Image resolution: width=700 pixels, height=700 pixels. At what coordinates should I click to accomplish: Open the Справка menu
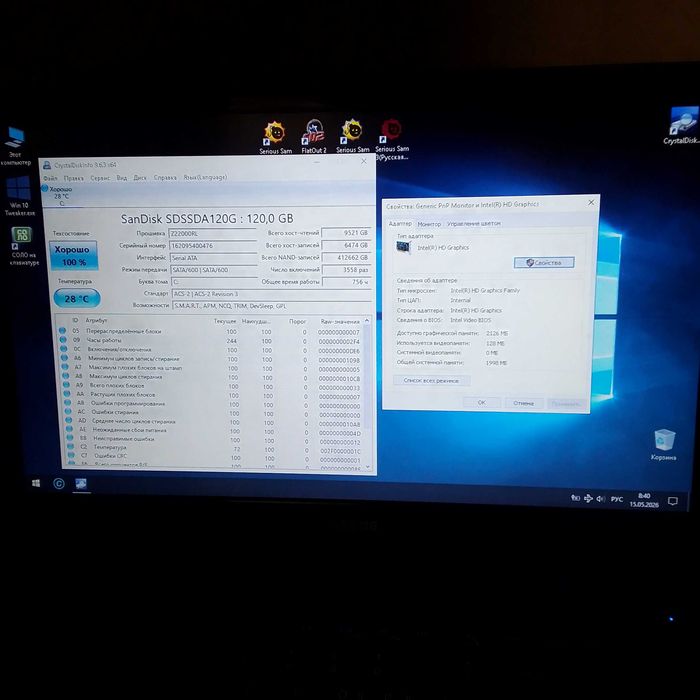tap(165, 178)
